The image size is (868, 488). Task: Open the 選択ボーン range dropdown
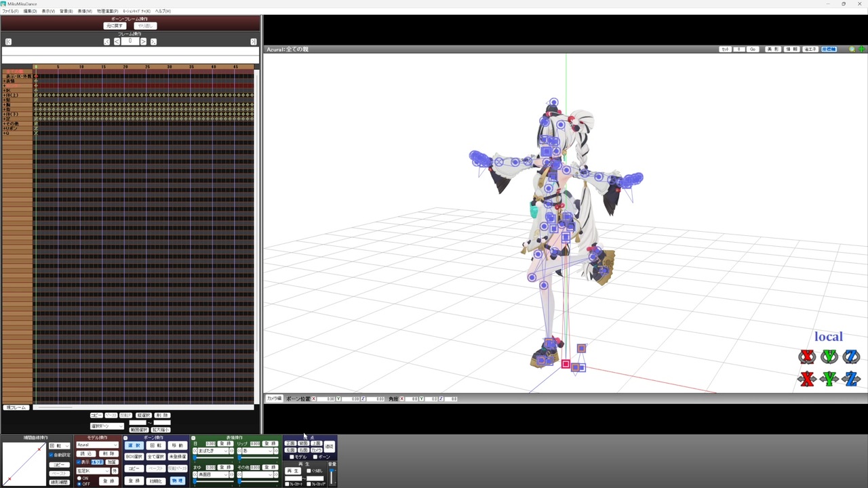point(106,426)
